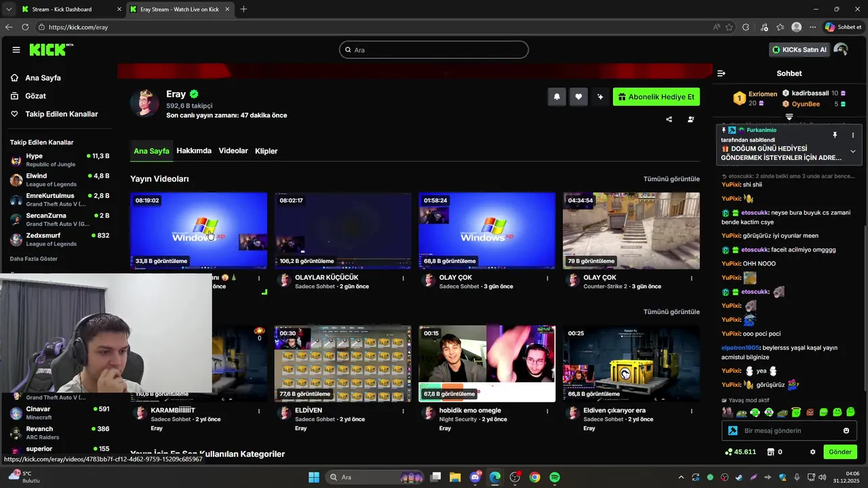Open chat settings gear icon
This screenshot has height=488, width=868.
pyautogui.click(x=812, y=452)
